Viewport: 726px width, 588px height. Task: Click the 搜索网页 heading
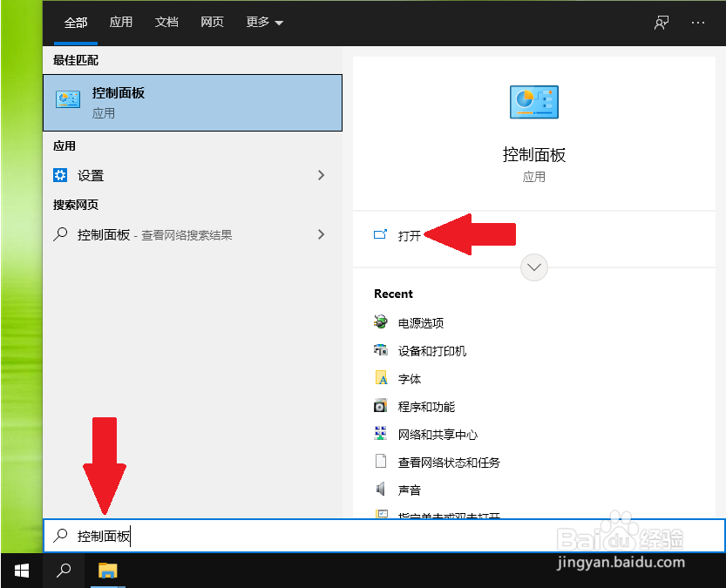pyautogui.click(x=76, y=205)
